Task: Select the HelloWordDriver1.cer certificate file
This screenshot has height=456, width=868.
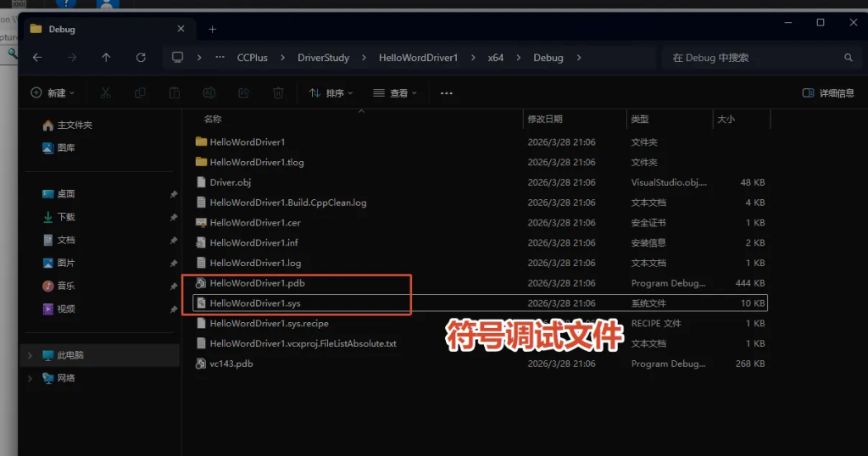Action: 480,223
